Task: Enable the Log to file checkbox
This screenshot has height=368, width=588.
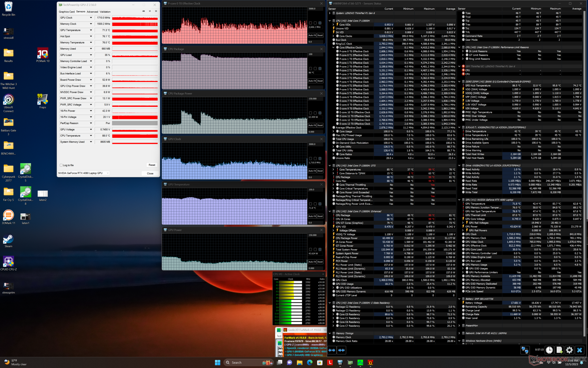Action: pos(61,165)
